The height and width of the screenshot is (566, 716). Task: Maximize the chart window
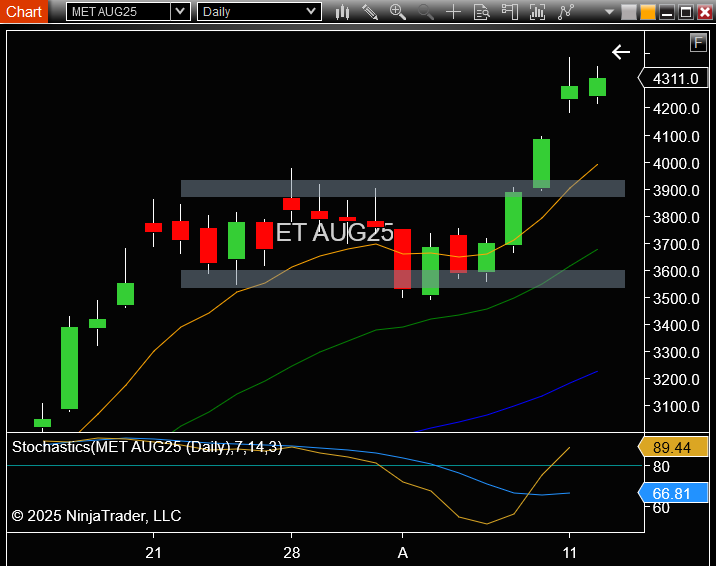pyautogui.click(x=686, y=12)
